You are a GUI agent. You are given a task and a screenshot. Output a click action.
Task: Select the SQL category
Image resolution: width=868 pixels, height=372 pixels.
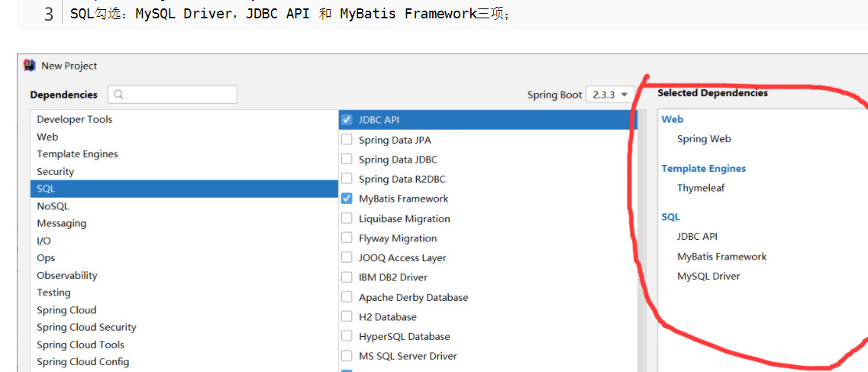pyautogui.click(x=184, y=189)
